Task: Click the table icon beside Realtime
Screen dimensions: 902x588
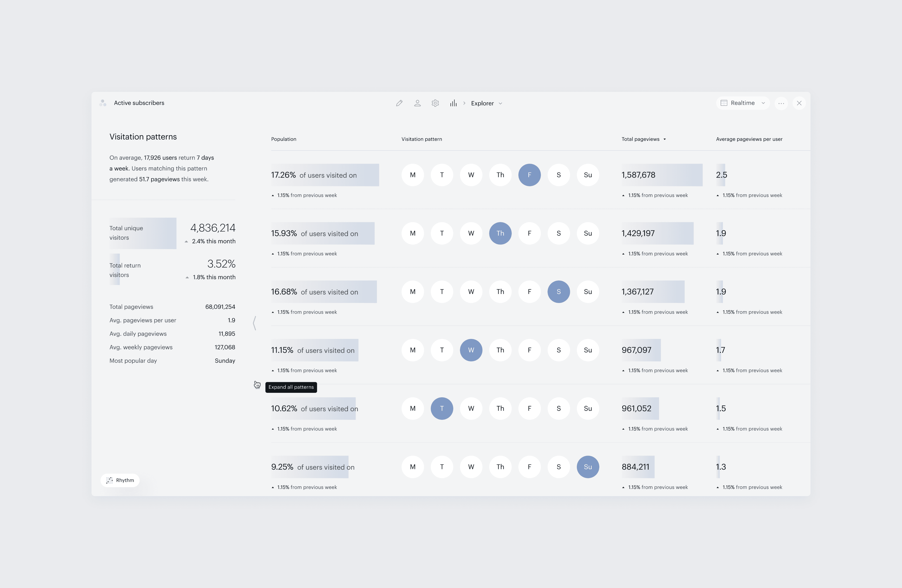Action: 724,103
